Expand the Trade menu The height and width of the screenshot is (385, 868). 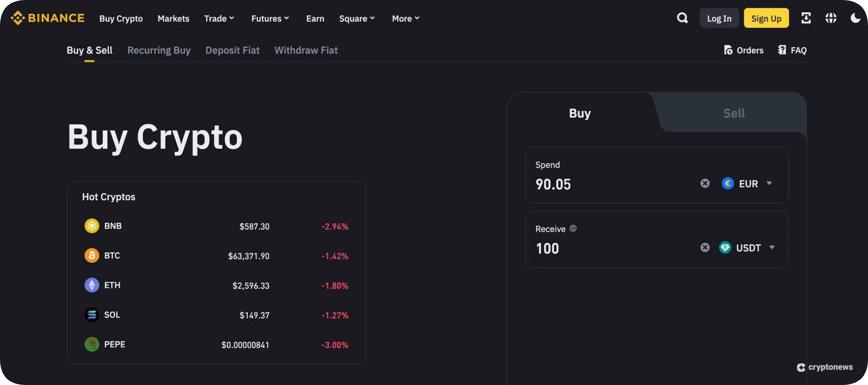(219, 19)
